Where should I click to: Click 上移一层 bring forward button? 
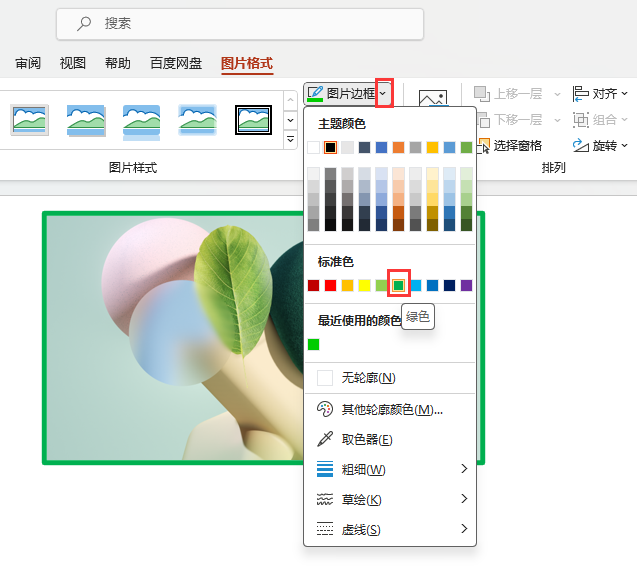tap(508, 94)
